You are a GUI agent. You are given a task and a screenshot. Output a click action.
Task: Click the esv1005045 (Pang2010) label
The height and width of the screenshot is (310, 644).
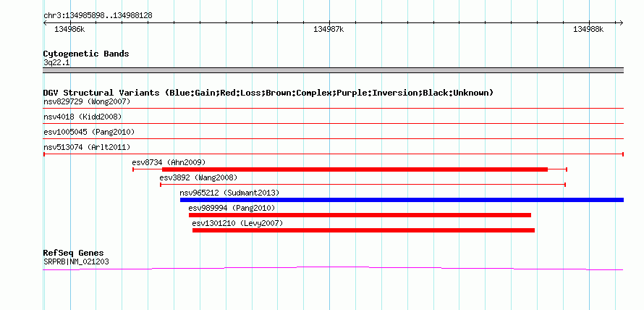pos(89,132)
